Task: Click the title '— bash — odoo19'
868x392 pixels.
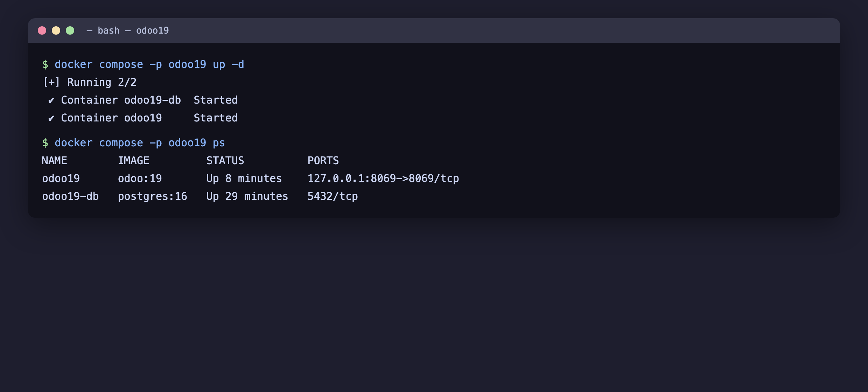Action: [128, 30]
